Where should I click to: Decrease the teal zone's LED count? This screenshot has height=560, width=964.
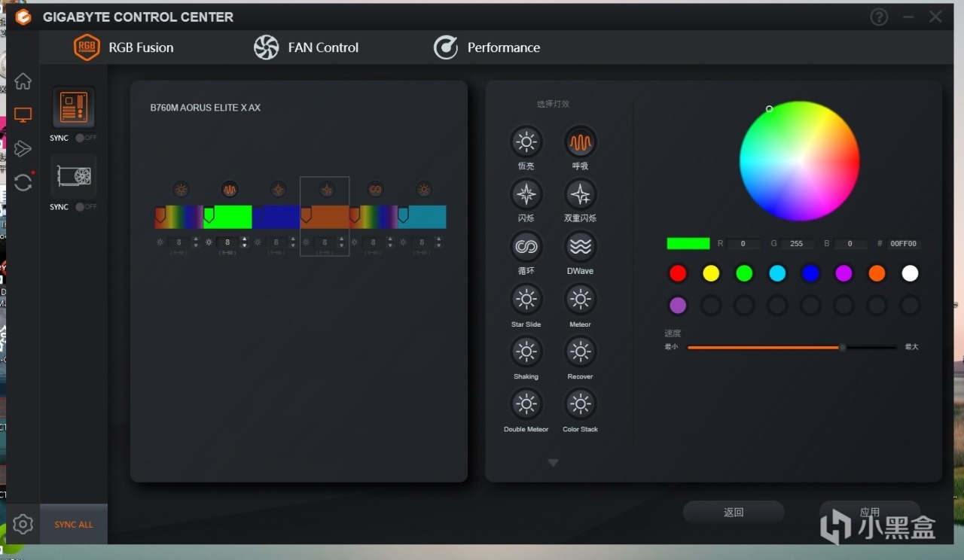pyautogui.click(x=438, y=245)
